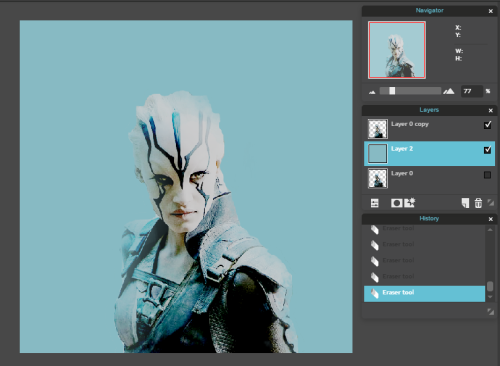Viewport: 500px width, 366px height.
Task: Close the History panel
Action: [491, 219]
